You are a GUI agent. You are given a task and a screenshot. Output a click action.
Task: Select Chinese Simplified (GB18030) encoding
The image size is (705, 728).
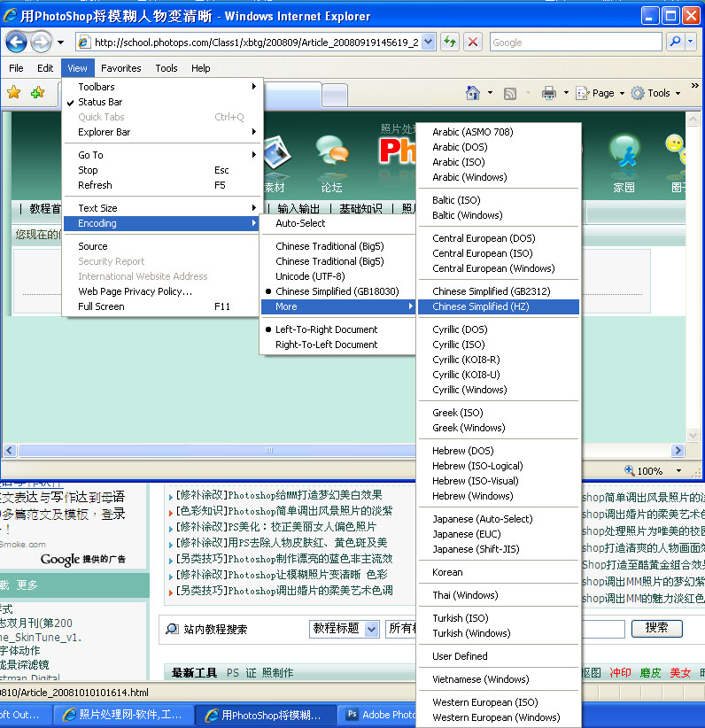tap(337, 291)
